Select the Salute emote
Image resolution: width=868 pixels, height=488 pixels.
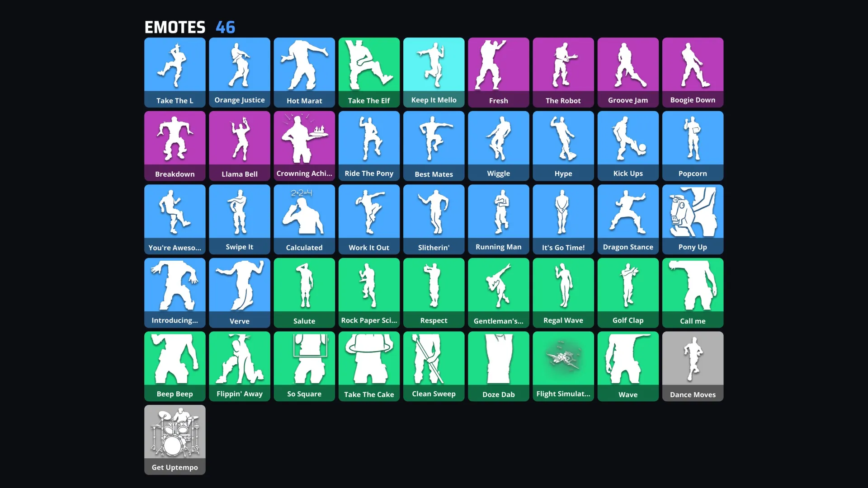tap(304, 293)
